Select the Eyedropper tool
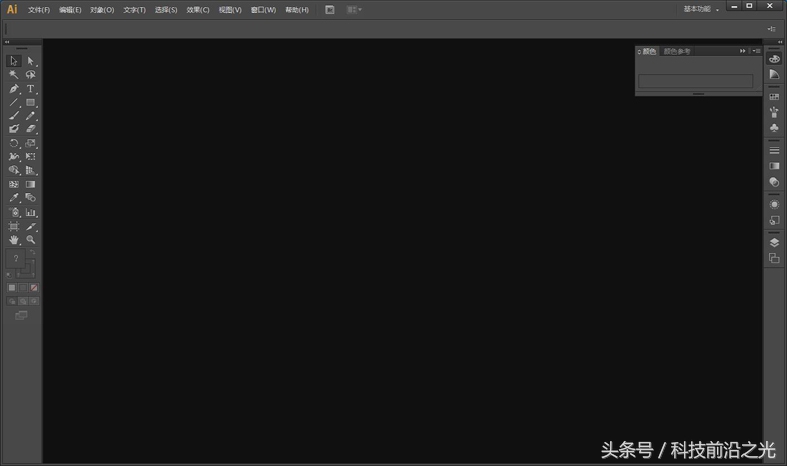Screen dimensions: 787x466 [x=14, y=198]
